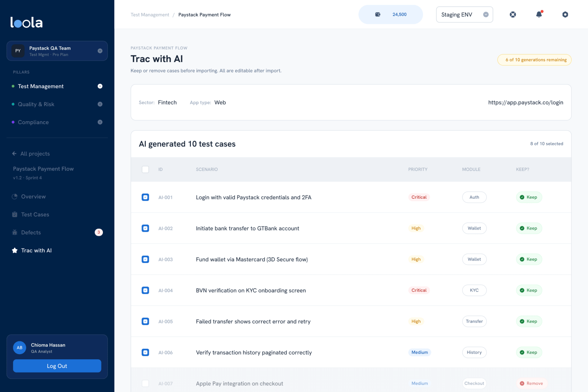
Task: Toggle select-all checkbox in table header
Action: coord(146,169)
